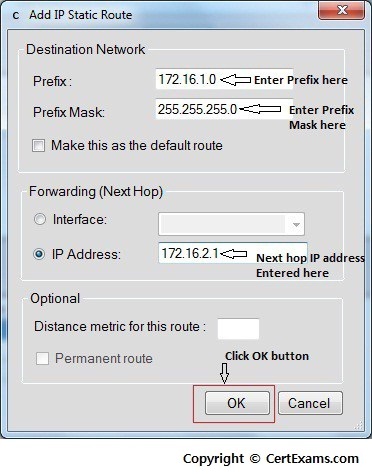
Task: Click the Prefix Mask input field
Action: tap(224, 109)
